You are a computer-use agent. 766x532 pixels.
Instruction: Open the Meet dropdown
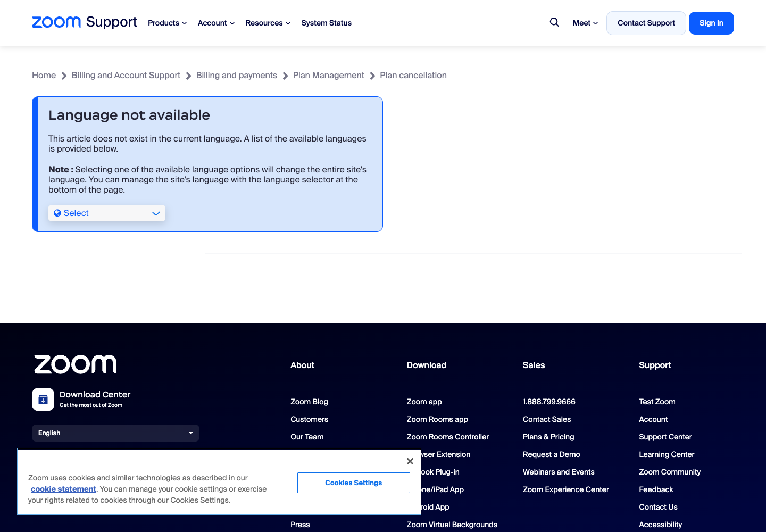point(585,23)
